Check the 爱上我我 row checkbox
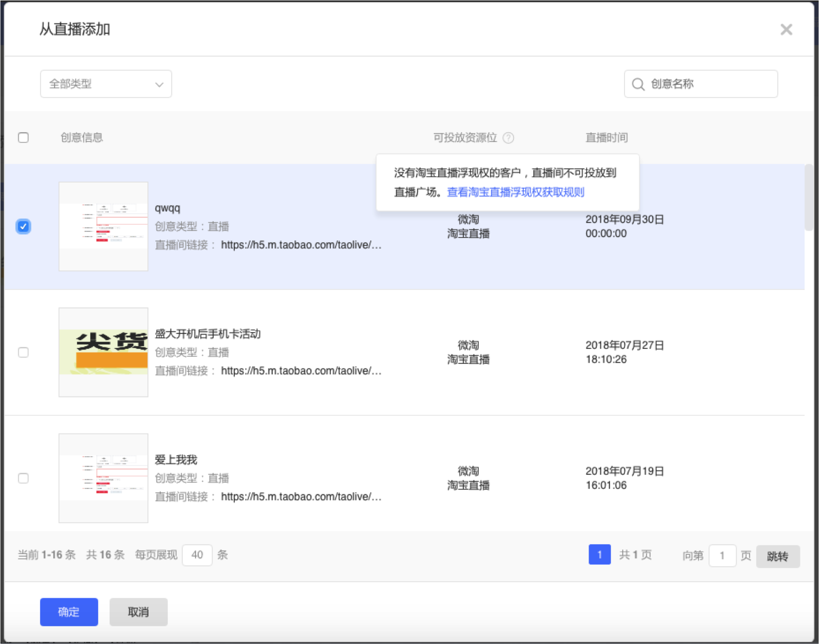This screenshot has height=644, width=819. tap(23, 478)
